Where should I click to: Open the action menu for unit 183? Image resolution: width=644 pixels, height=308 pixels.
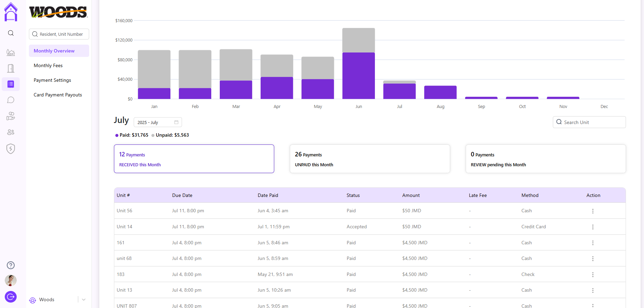click(x=593, y=275)
